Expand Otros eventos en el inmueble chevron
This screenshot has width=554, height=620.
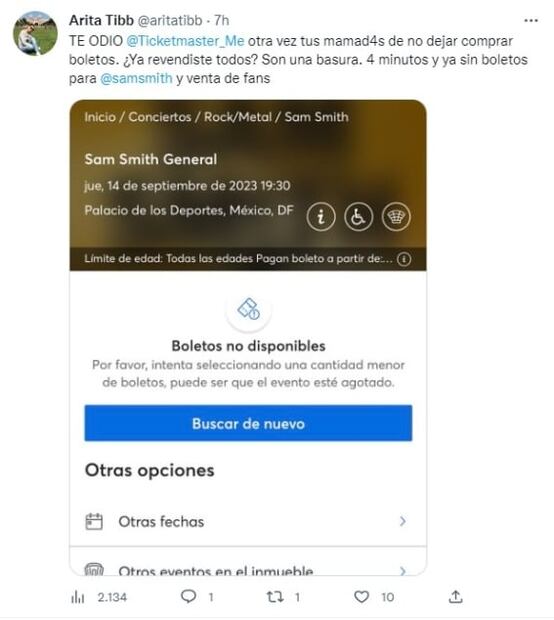click(403, 571)
